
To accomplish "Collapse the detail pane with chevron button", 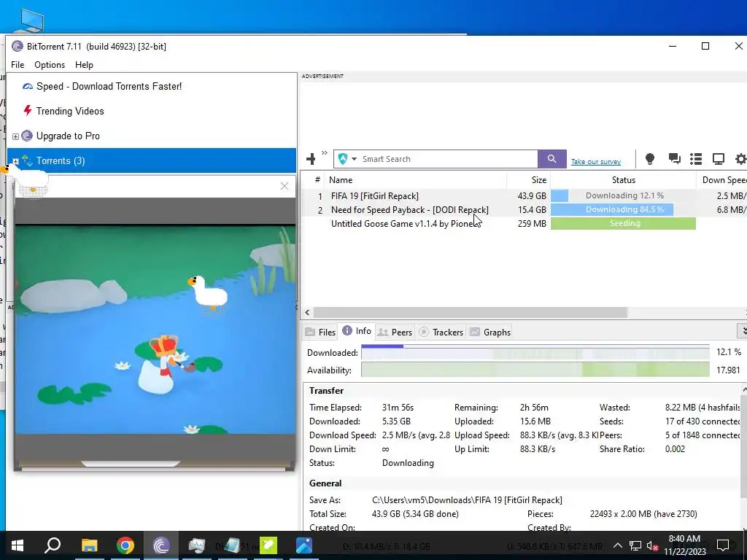I will pos(742,330).
